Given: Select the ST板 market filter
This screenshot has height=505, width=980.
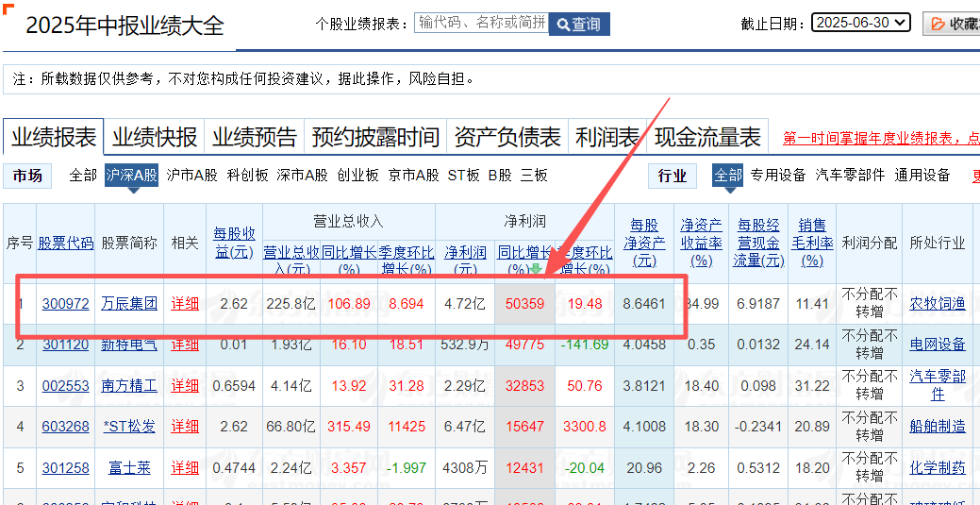Looking at the screenshot, I should click(x=464, y=176).
